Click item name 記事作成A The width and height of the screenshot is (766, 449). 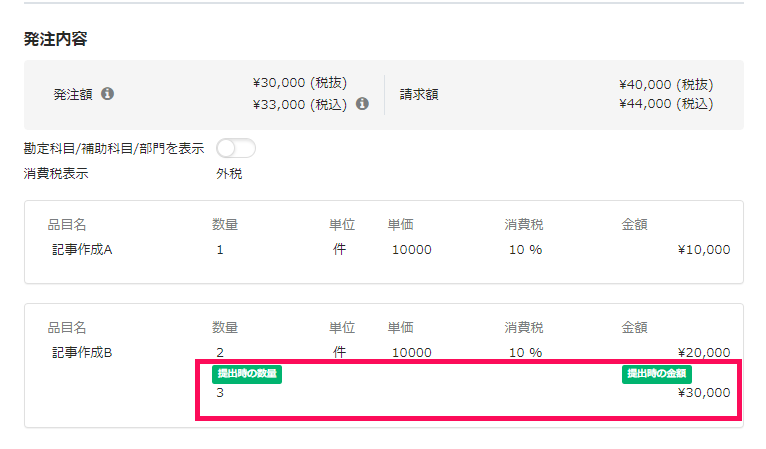point(82,250)
